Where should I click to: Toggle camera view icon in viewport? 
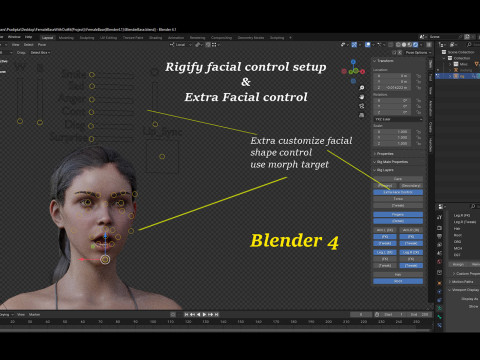pos(362,106)
